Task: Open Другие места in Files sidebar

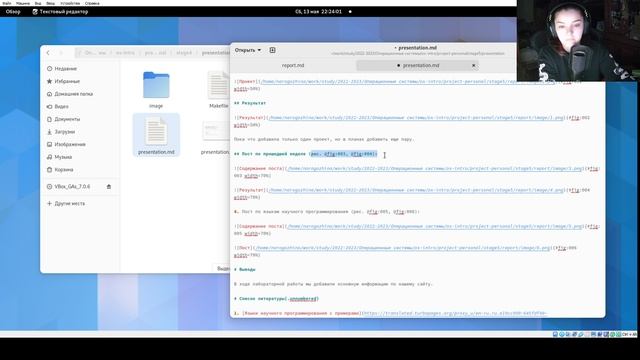Action: pyautogui.click(x=80, y=203)
